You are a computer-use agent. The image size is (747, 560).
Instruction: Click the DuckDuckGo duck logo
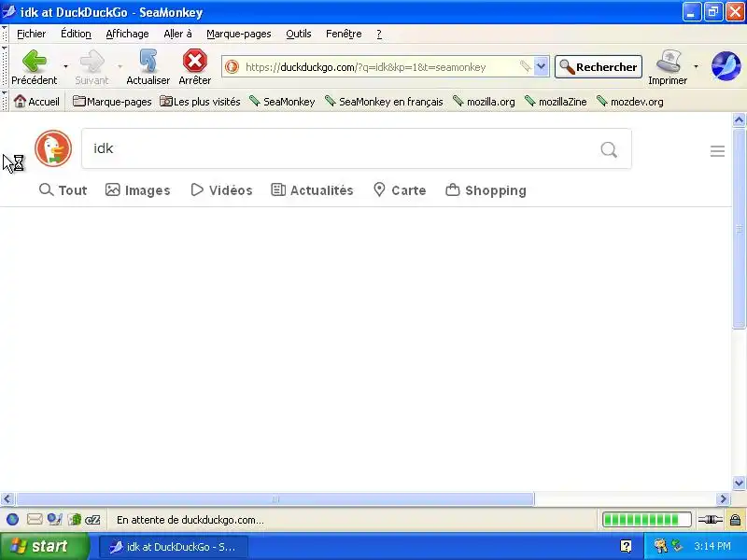[x=53, y=148]
